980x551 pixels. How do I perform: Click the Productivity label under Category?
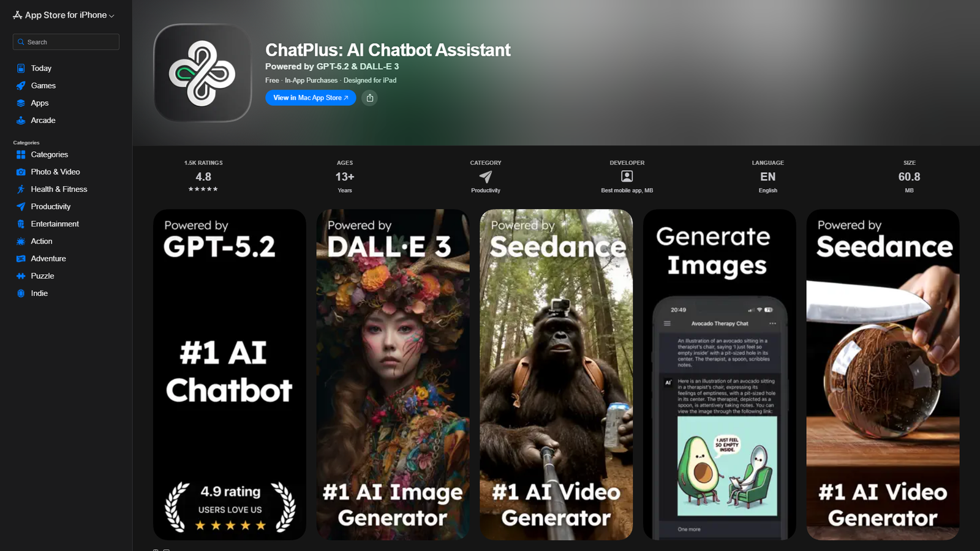click(x=486, y=190)
